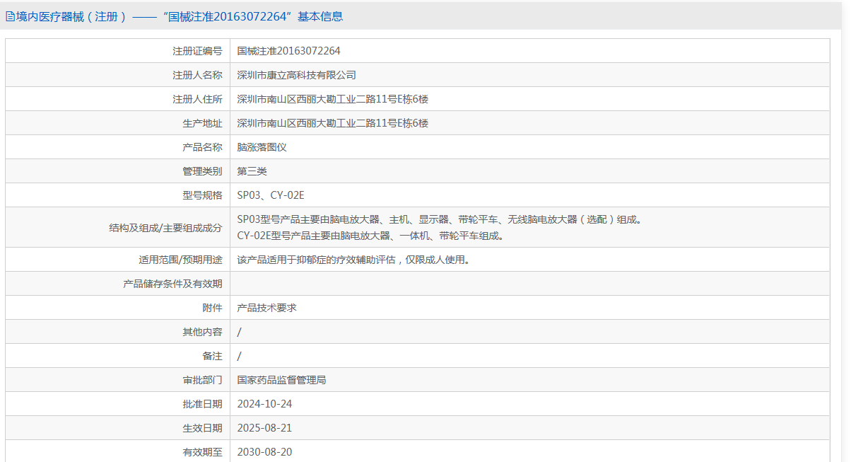868x462 pixels.
Task: Select approval date 2024-10-24
Action: click(264, 404)
